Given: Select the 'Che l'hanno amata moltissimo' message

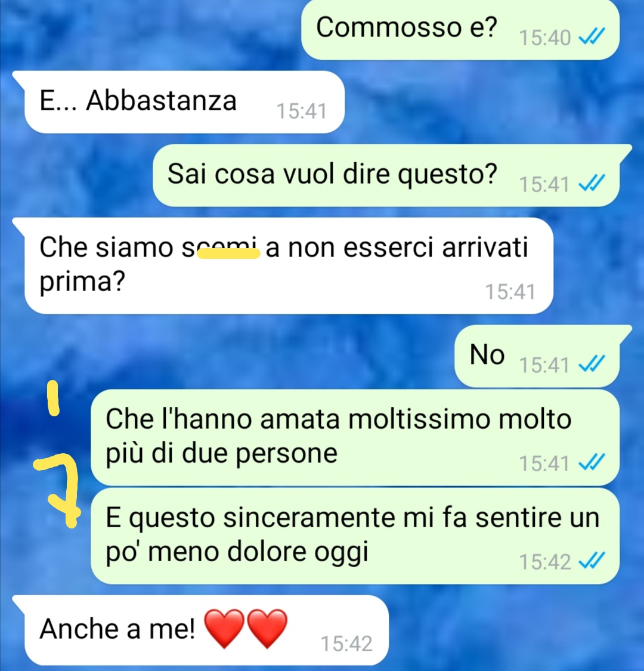Looking at the screenshot, I should point(355,438).
